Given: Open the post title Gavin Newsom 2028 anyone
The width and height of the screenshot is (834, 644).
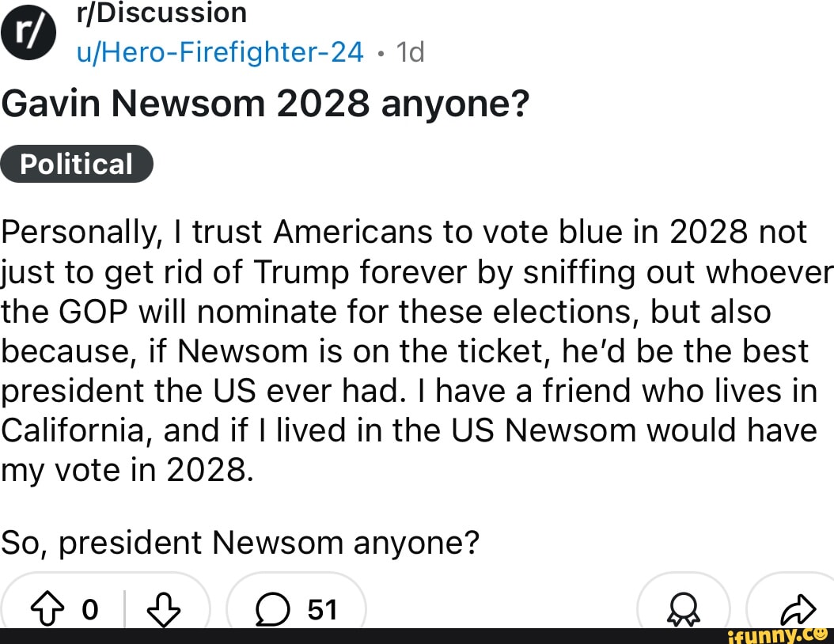Looking at the screenshot, I should click(265, 103).
